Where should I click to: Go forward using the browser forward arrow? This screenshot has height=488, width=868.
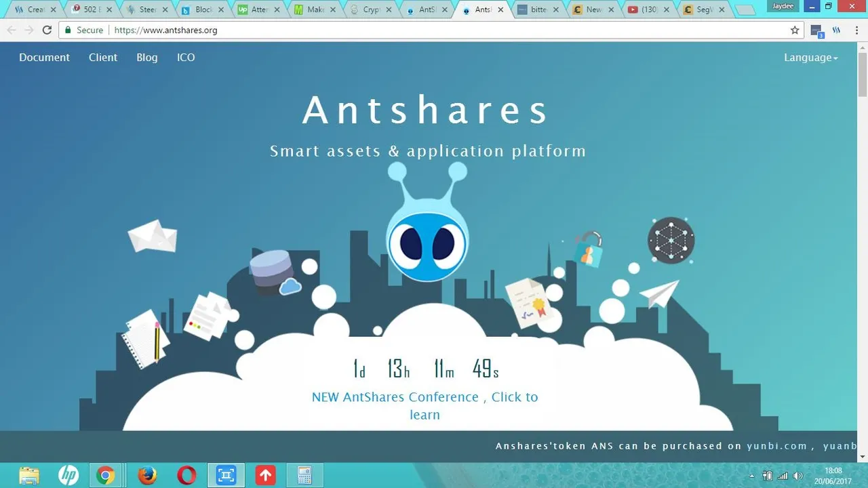[28, 30]
